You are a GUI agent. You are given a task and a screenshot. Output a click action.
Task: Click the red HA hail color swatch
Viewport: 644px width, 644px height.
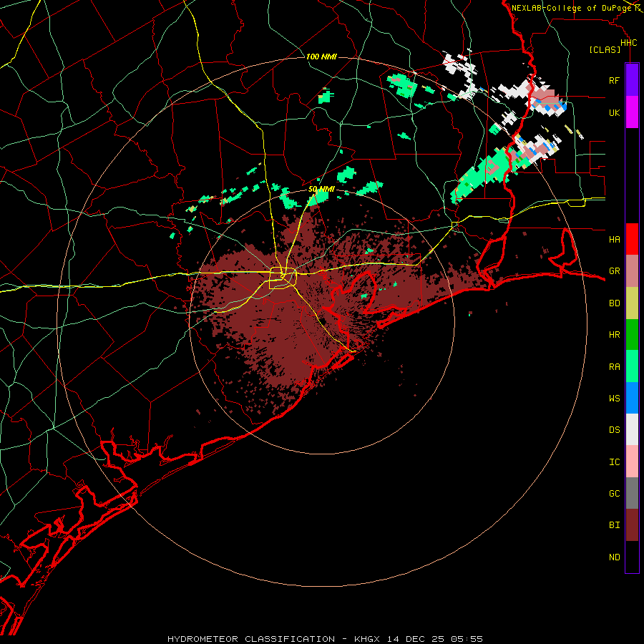(x=632, y=239)
